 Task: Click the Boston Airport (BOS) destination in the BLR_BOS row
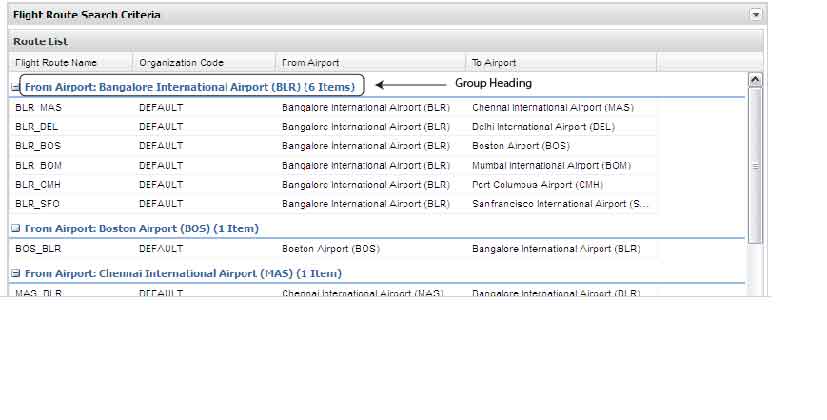(x=521, y=146)
